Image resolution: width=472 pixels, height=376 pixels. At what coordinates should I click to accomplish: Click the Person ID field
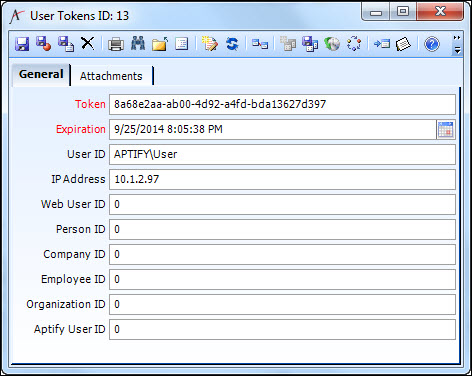click(282, 229)
